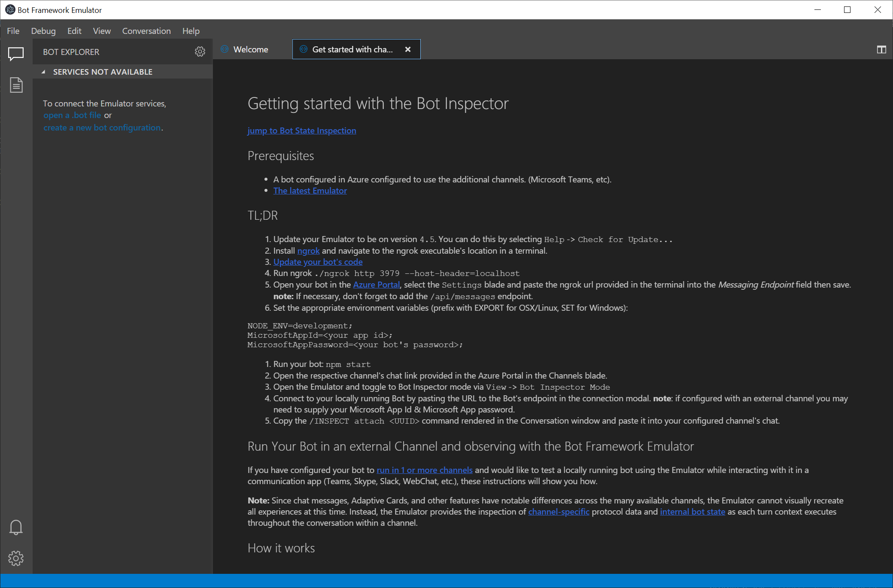Collapse the Services Not Available section
Viewport: 893px width, 588px height.
coord(43,72)
